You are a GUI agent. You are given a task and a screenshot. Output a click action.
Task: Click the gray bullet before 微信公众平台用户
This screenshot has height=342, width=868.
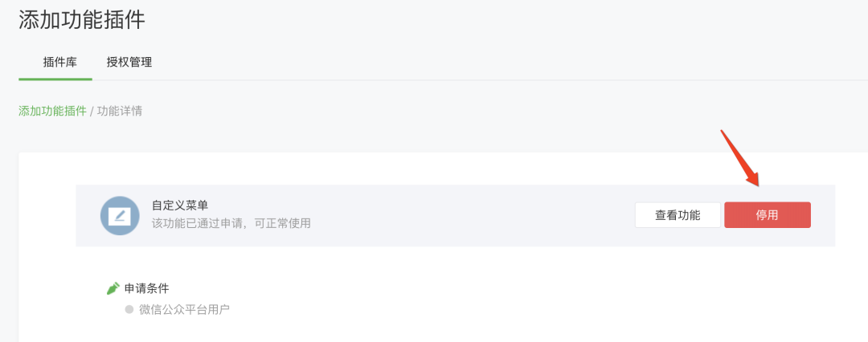129,309
